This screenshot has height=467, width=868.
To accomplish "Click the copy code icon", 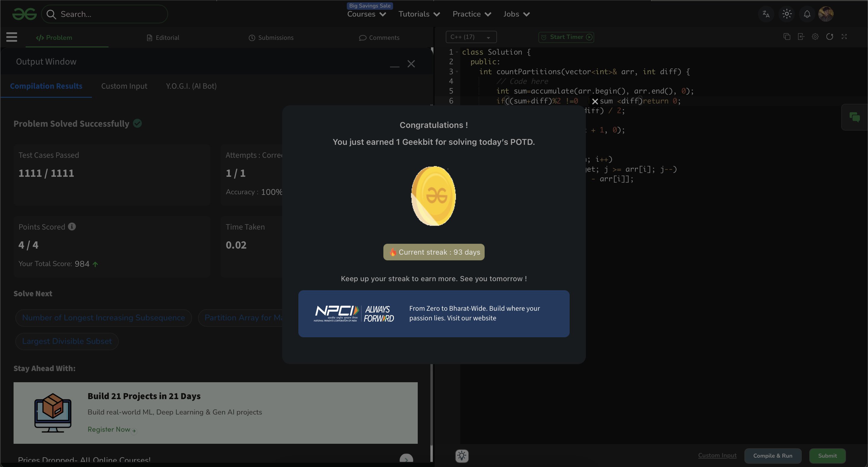I will (x=787, y=37).
